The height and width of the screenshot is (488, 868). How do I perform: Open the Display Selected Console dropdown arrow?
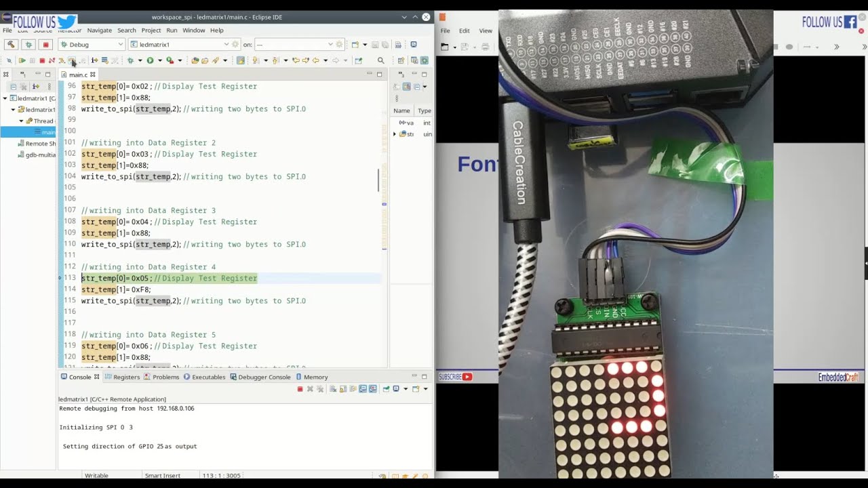[x=406, y=388]
